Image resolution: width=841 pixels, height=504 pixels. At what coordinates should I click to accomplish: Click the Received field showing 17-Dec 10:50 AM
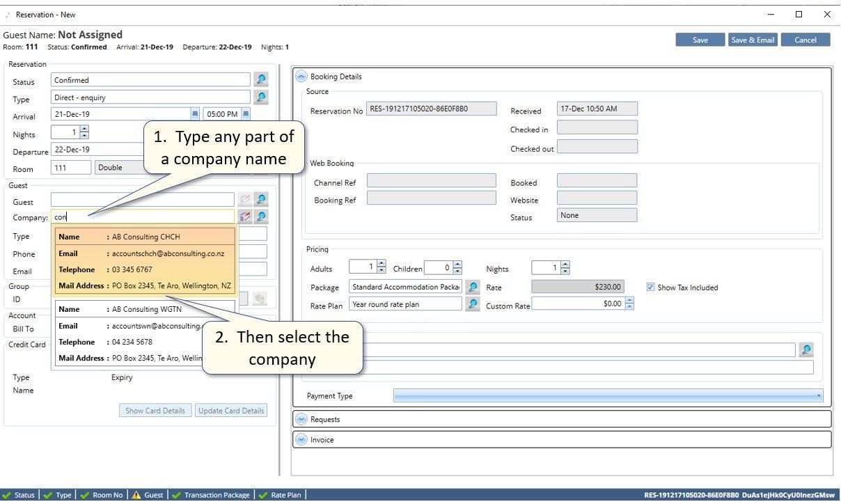[x=597, y=109]
